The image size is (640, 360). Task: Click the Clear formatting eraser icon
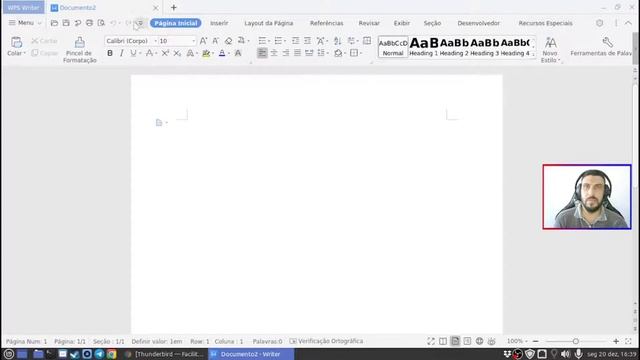coord(228,41)
